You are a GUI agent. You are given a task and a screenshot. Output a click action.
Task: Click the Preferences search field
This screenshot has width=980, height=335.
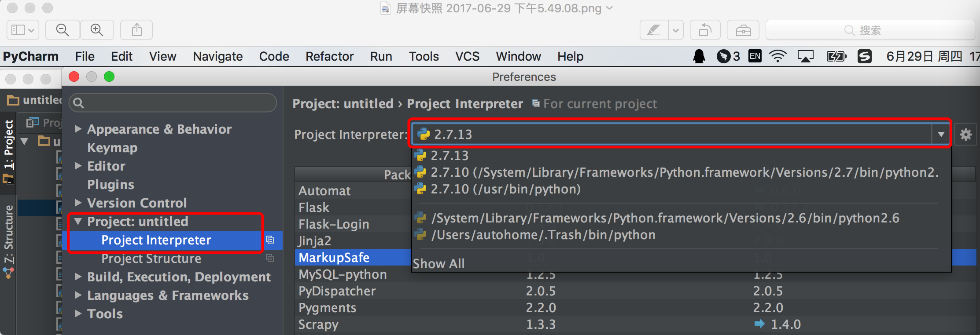pos(173,103)
